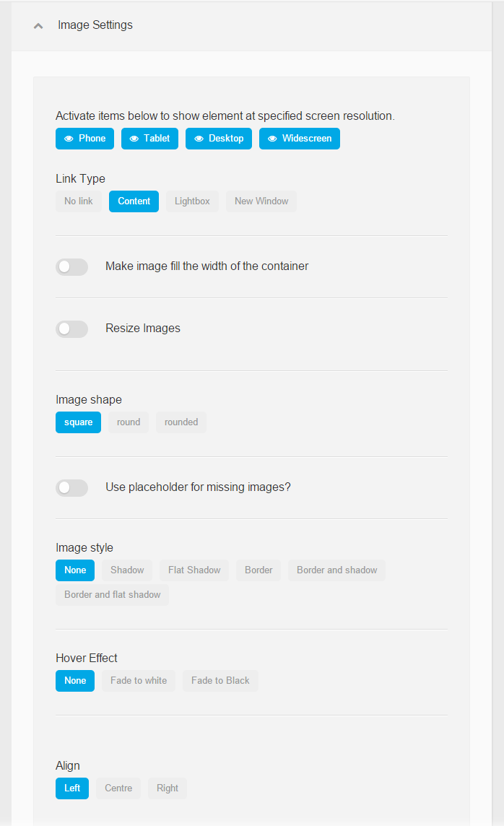This screenshot has width=504, height=826.
Task: Select Border and flat shadow style
Action: (x=112, y=595)
